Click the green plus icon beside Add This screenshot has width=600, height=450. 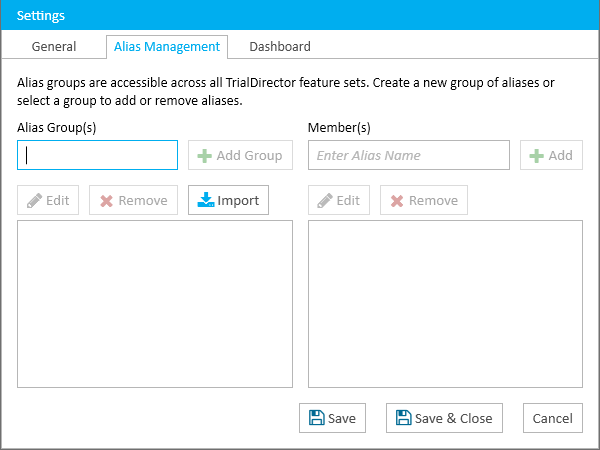pyautogui.click(x=536, y=156)
